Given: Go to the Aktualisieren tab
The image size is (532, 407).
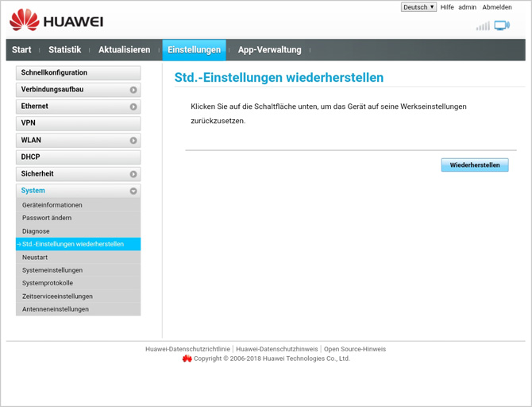Looking at the screenshot, I should (124, 50).
